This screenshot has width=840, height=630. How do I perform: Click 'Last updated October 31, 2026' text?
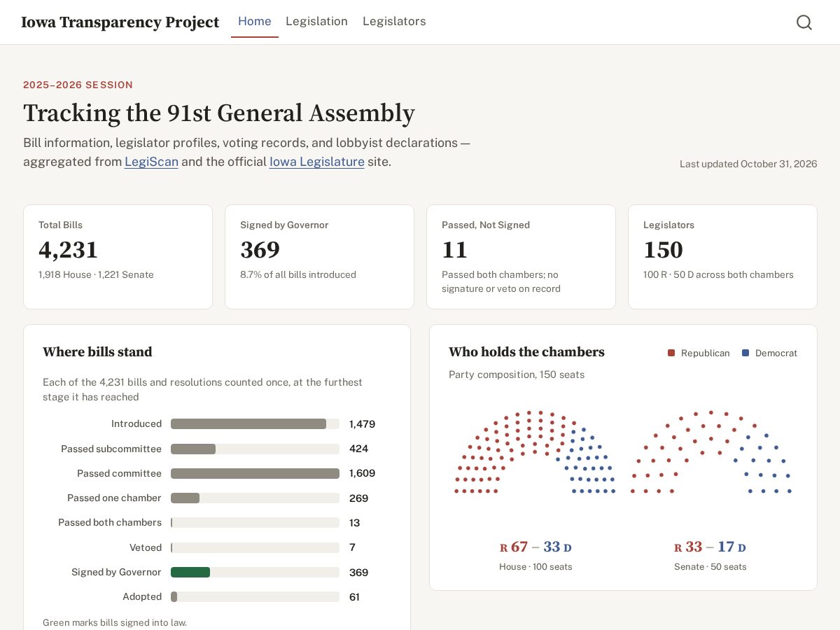[748, 164]
